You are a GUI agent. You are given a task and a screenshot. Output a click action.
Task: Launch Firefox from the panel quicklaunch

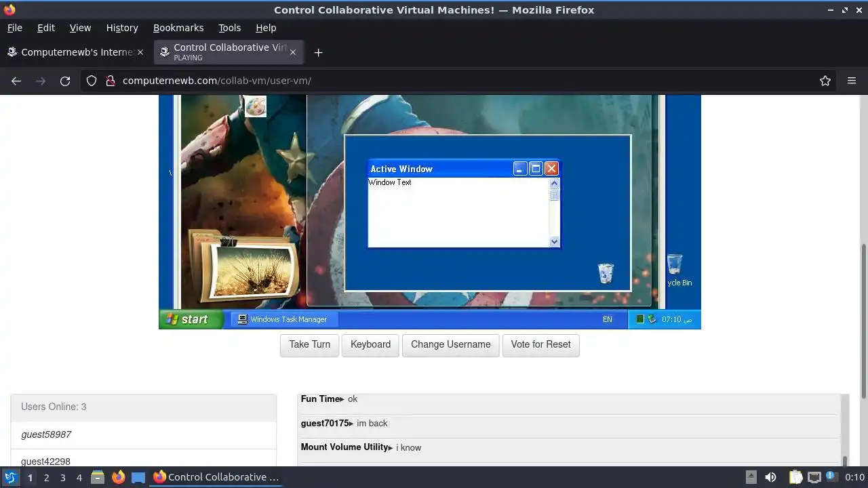click(118, 477)
